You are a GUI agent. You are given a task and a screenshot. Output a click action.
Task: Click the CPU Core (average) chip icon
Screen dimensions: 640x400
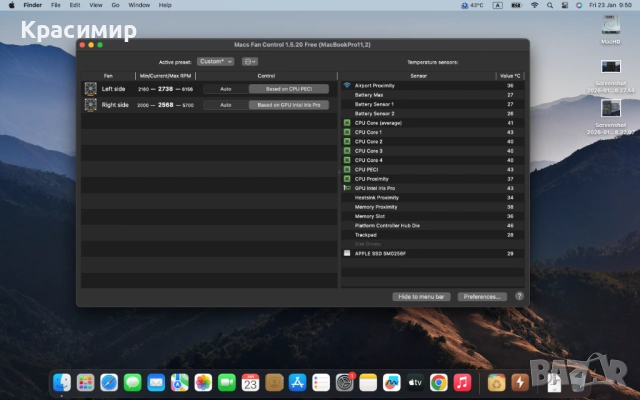[347, 123]
